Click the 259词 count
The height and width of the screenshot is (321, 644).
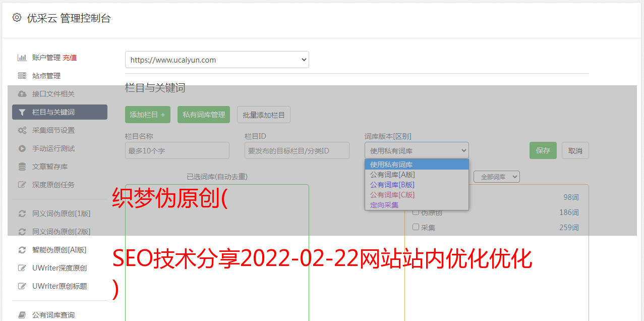coord(569,228)
